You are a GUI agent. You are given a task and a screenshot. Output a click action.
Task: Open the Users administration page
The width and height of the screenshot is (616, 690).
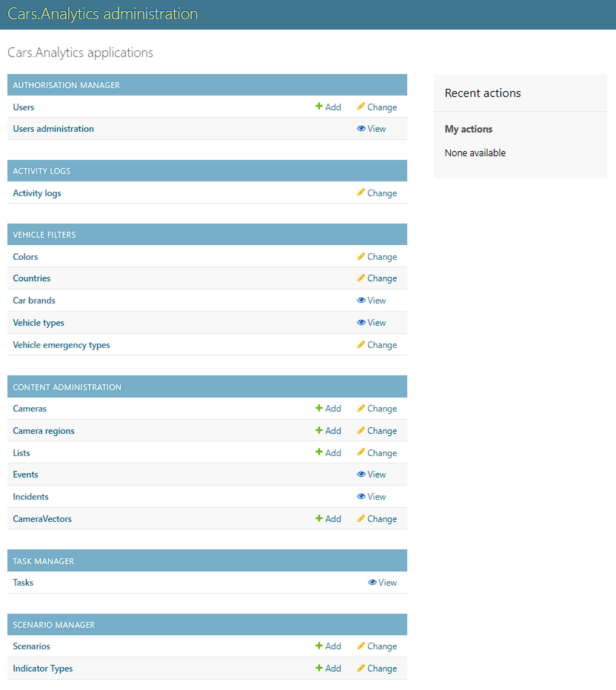point(53,128)
